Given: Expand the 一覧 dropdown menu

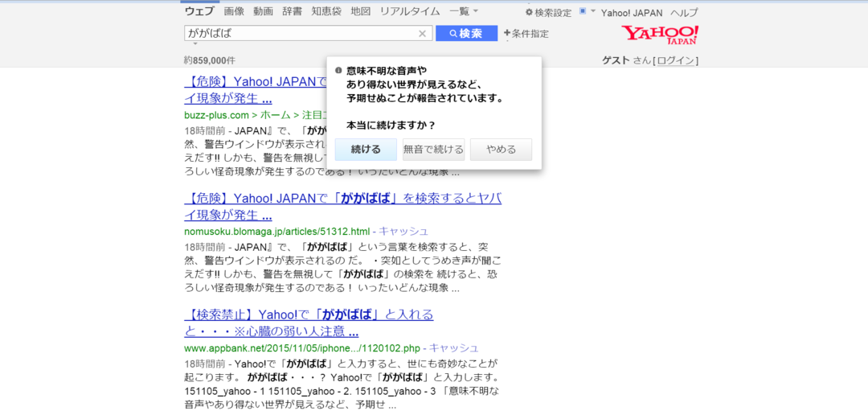Looking at the screenshot, I should pos(464,11).
